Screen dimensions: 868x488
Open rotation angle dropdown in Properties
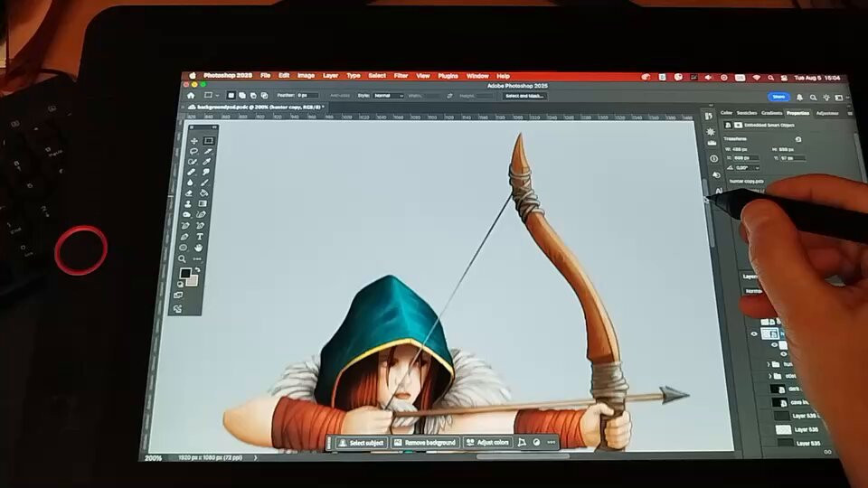click(x=758, y=168)
